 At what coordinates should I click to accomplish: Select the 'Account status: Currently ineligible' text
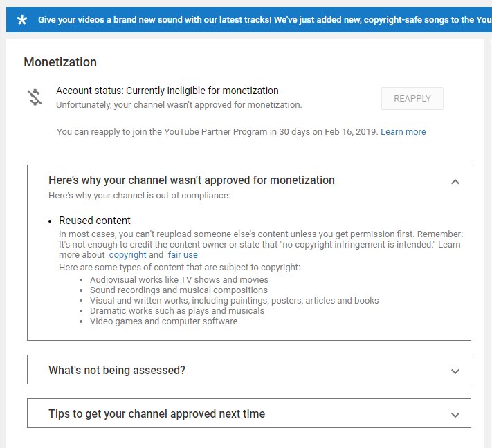pyautogui.click(x=167, y=91)
